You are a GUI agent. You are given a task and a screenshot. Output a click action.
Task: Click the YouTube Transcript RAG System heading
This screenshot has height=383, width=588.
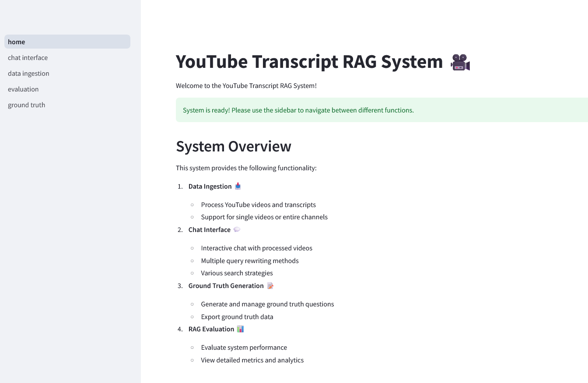click(x=309, y=62)
